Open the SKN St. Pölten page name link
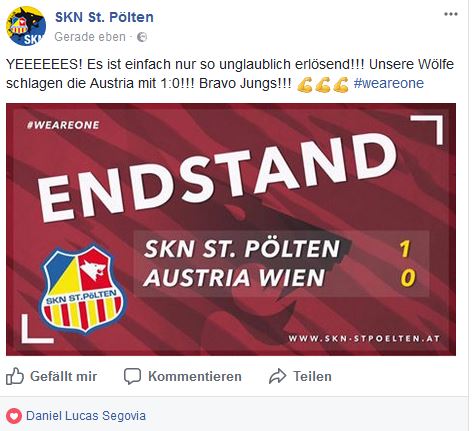 click(104, 17)
